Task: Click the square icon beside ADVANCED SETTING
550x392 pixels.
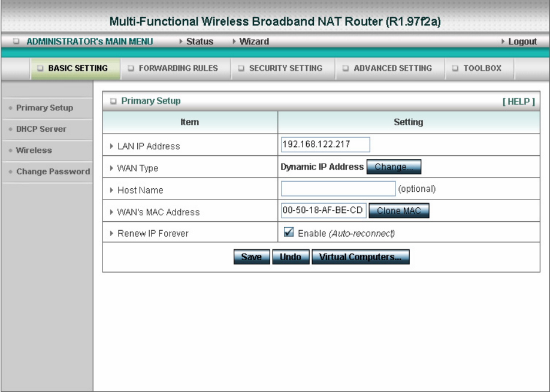Action: [346, 68]
